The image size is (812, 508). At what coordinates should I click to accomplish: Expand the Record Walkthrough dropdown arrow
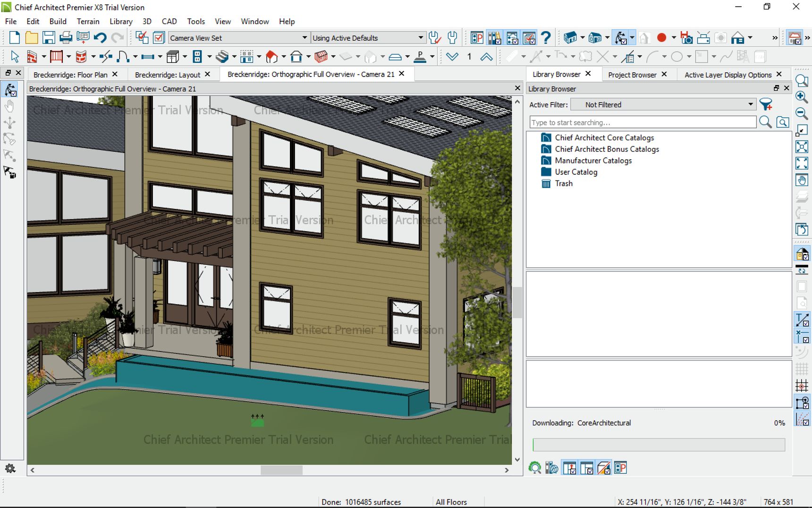tap(674, 37)
